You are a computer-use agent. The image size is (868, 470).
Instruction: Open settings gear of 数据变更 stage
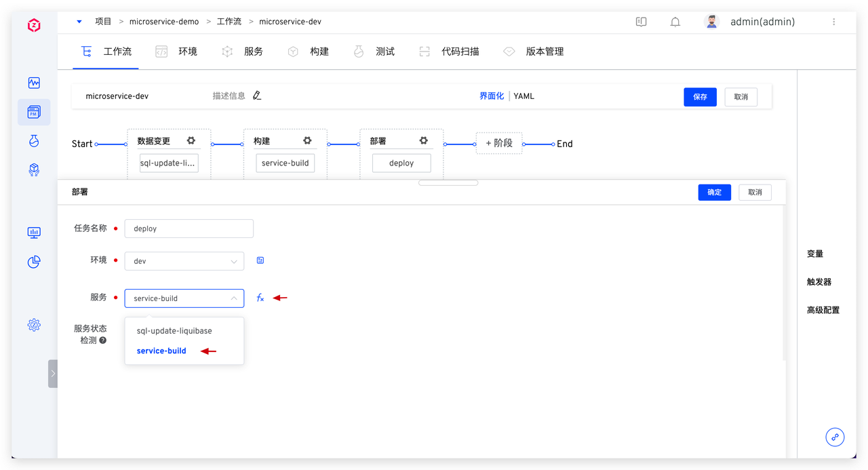point(191,140)
